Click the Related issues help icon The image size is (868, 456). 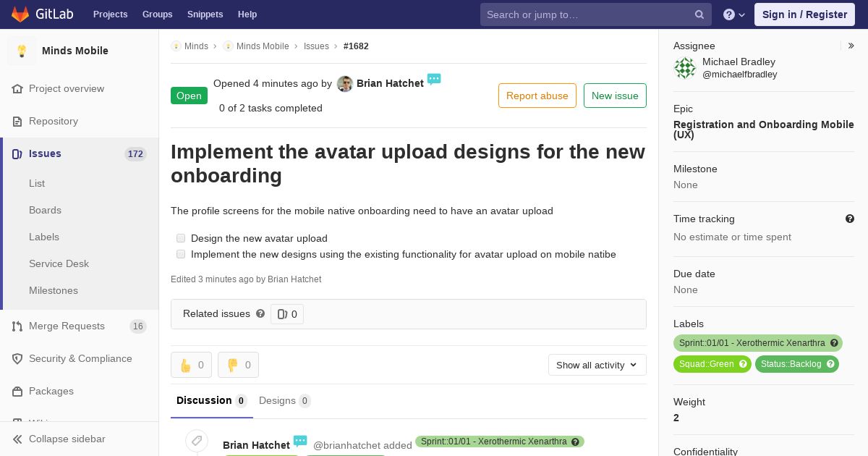coord(260,313)
